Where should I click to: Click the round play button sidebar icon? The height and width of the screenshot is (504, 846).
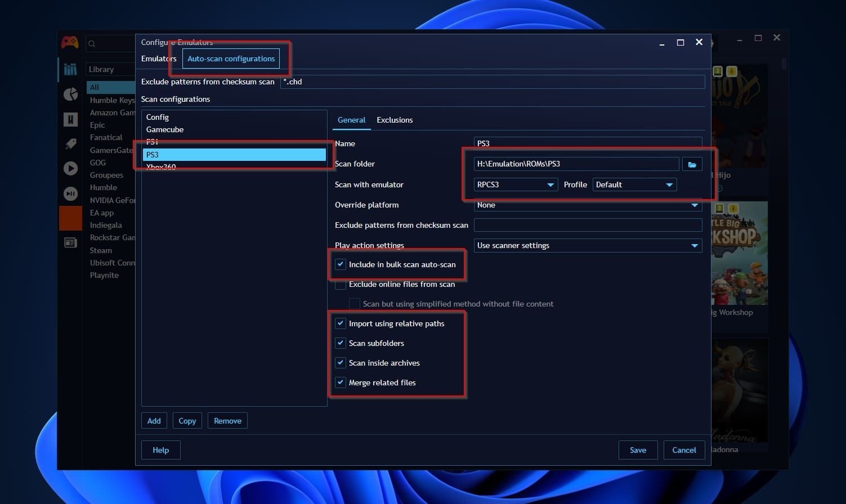tap(70, 168)
